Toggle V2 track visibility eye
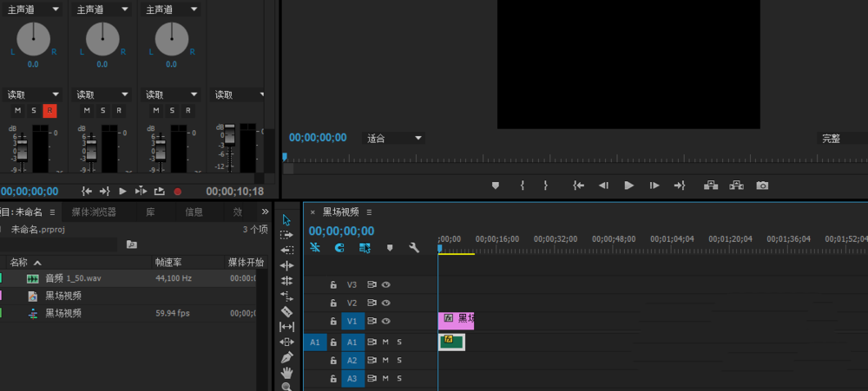This screenshot has height=391, width=868. tap(386, 303)
